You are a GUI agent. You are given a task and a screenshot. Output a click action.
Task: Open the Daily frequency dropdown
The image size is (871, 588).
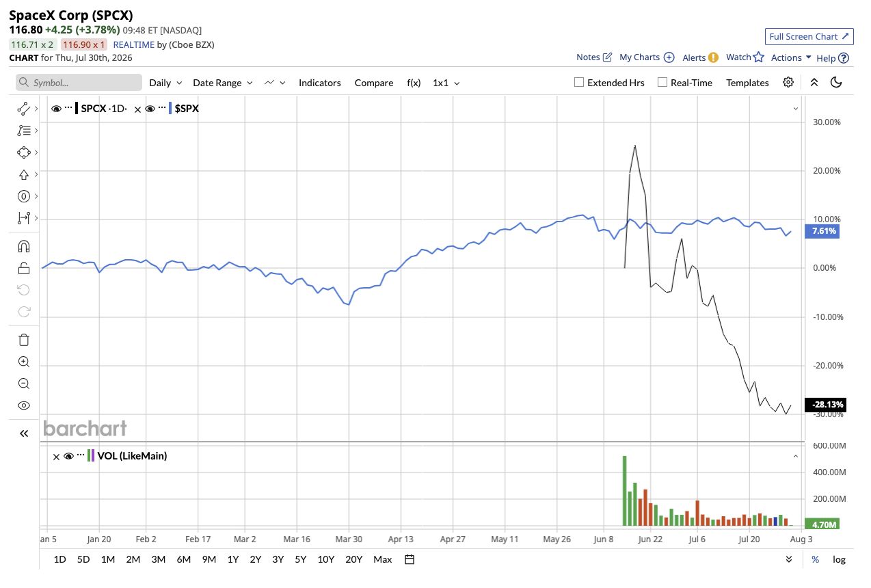click(165, 83)
